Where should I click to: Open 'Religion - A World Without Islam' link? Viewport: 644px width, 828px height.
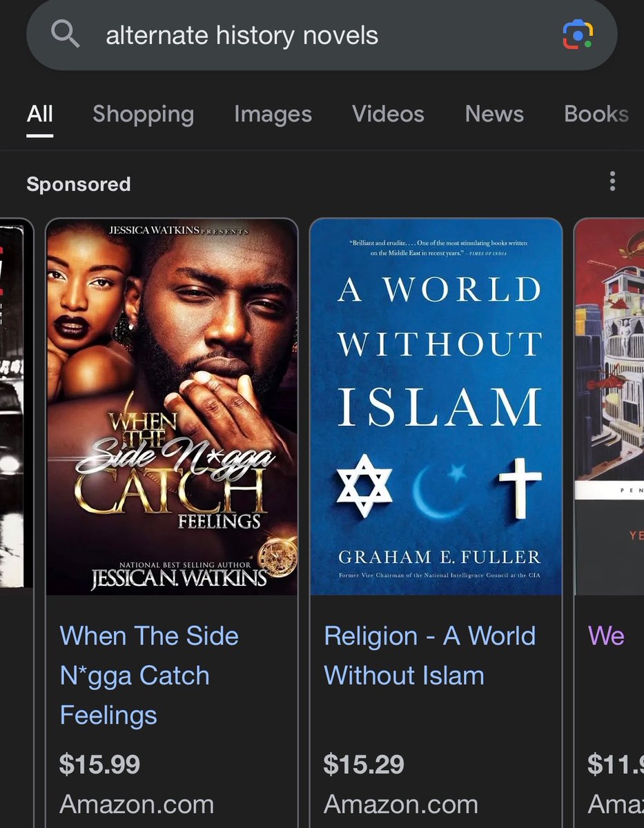[x=429, y=655]
